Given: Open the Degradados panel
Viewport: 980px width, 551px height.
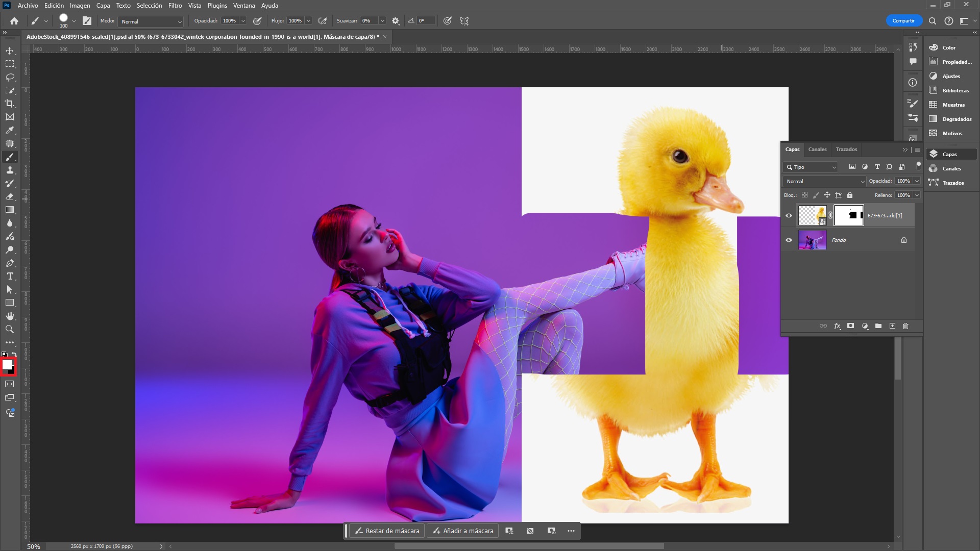Looking at the screenshot, I should (950, 119).
